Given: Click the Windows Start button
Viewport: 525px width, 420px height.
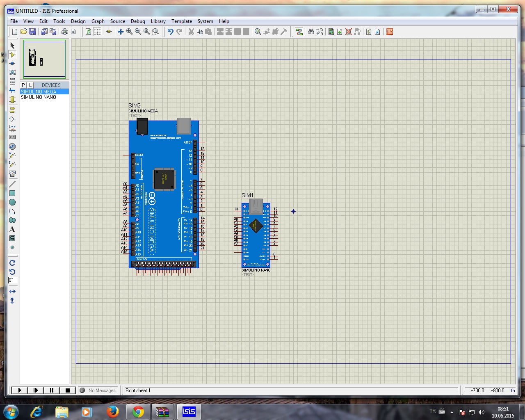Looking at the screenshot, I should pyautogui.click(x=11, y=411).
